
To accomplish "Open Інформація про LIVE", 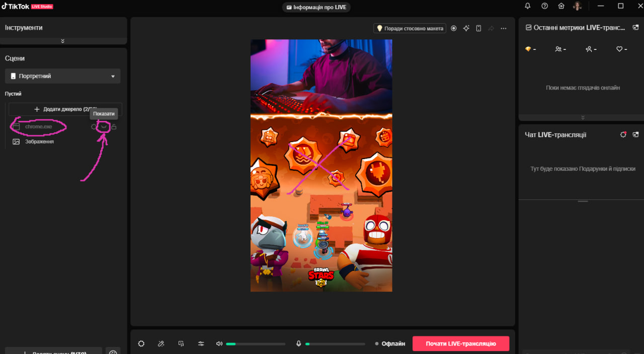I will click(316, 7).
